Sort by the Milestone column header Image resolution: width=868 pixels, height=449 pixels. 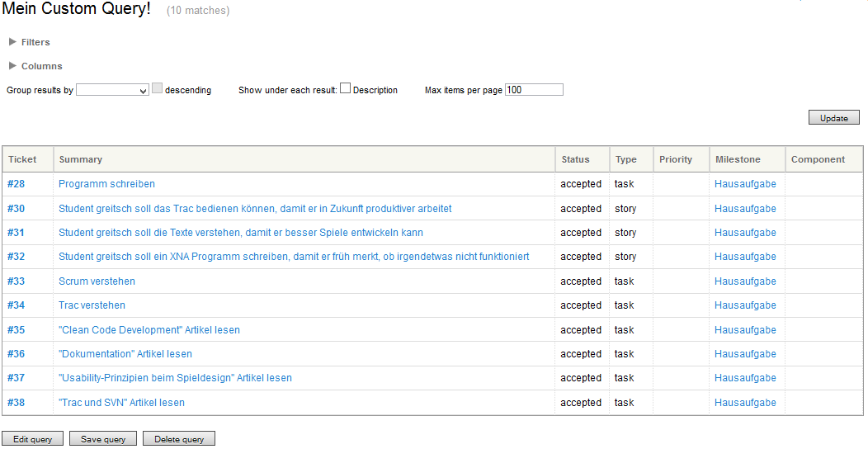[738, 159]
